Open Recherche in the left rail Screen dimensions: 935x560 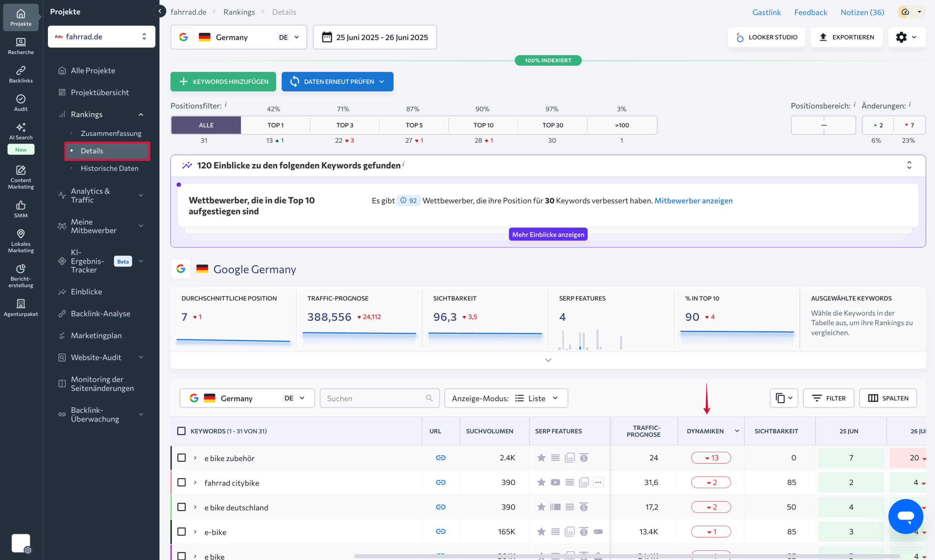21,46
